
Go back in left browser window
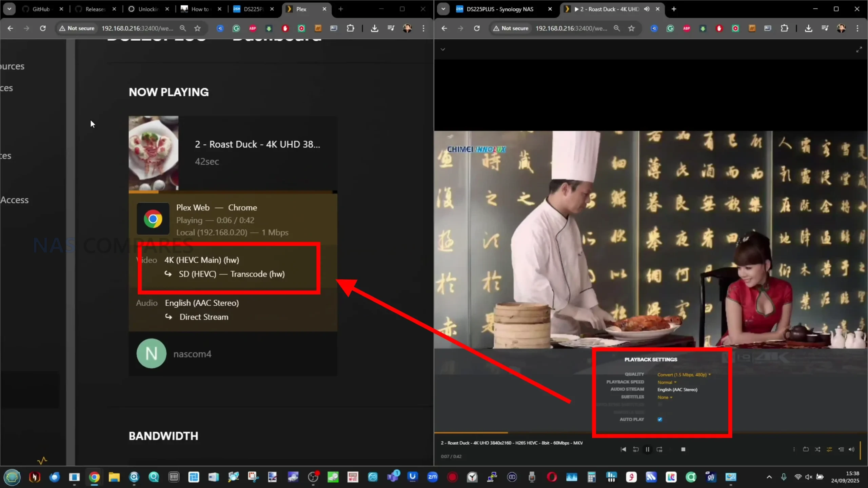[10, 28]
